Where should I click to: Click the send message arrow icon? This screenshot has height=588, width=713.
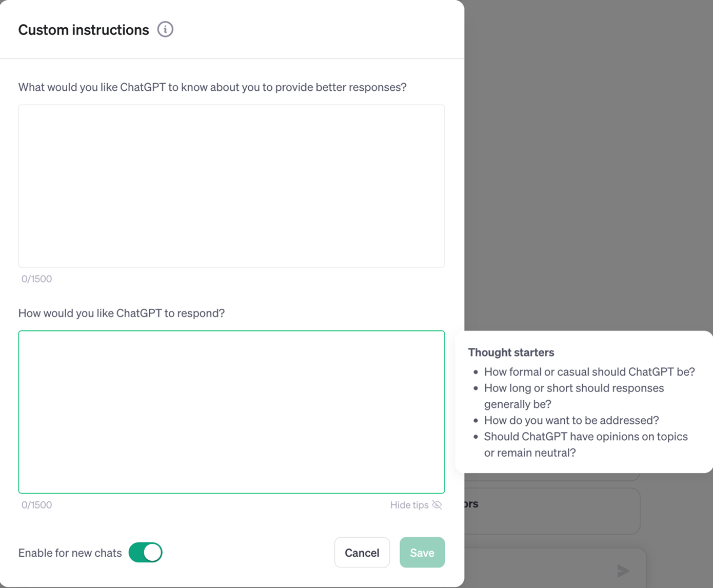(622, 571)
